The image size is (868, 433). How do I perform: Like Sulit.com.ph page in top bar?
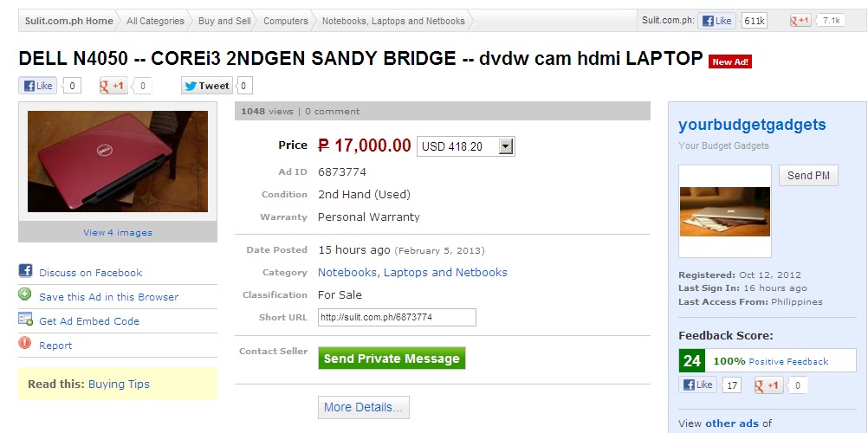[716, 21]
